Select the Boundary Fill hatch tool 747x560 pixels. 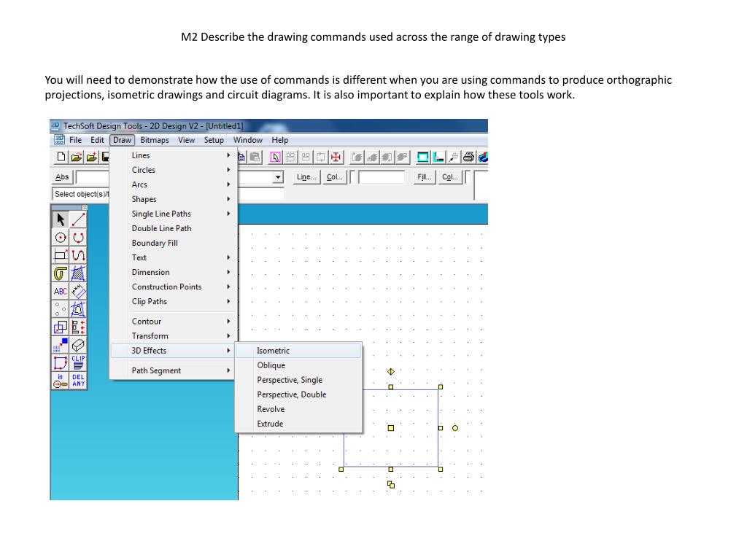tap(78, 273)
